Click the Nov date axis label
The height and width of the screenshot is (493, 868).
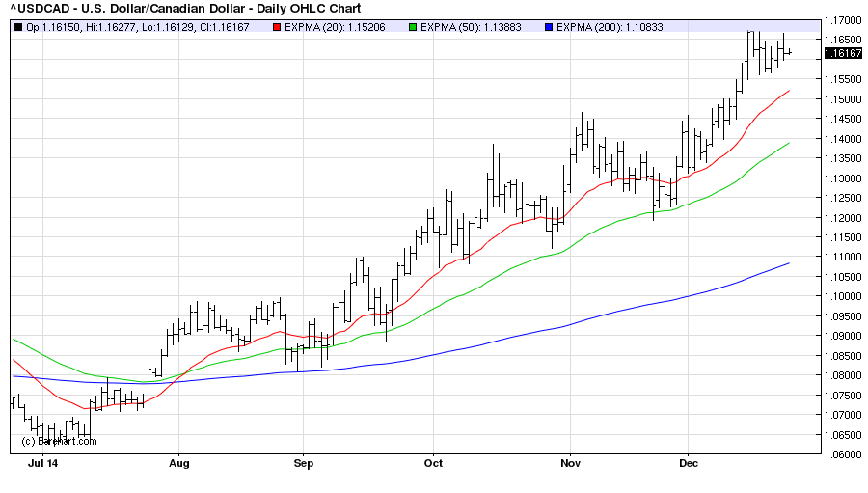click(570, 464)
